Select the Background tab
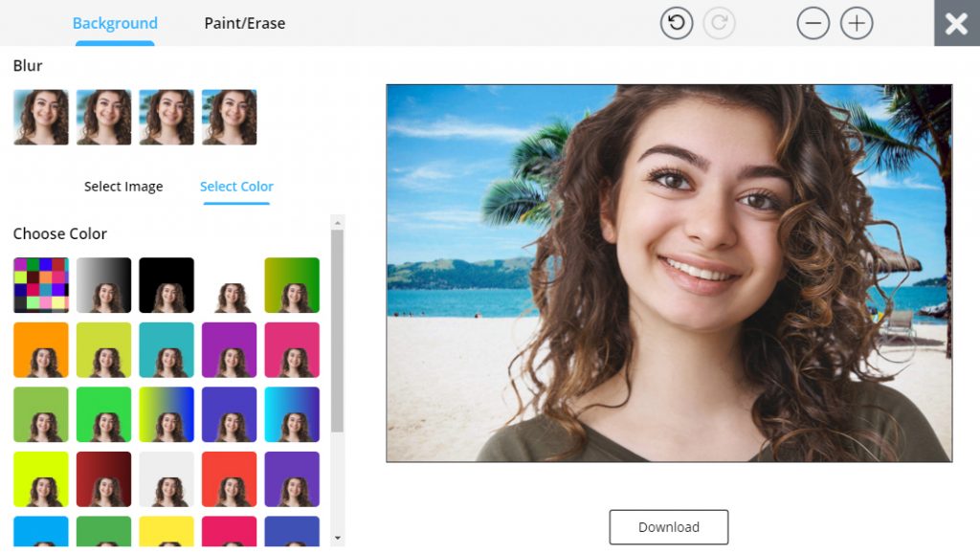 pos(115,23)
